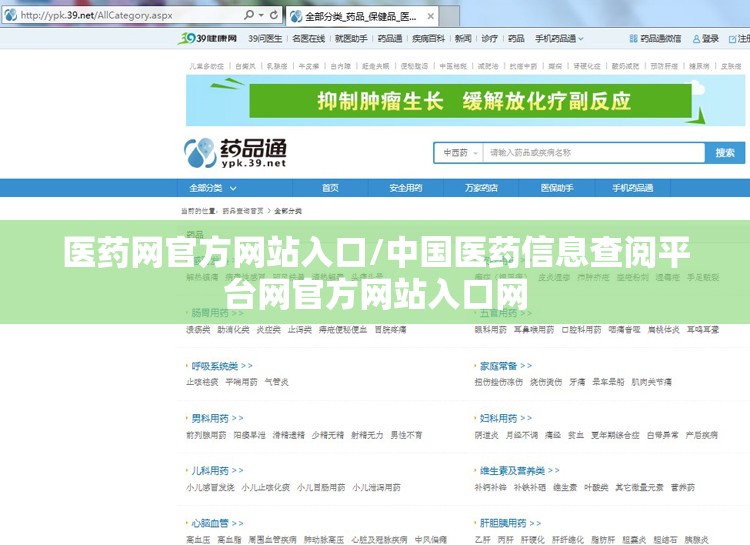This screenshot has height=545, width=750.
Task: Close the 全部分类_药品 browser tab
Action: pos(430,16)
